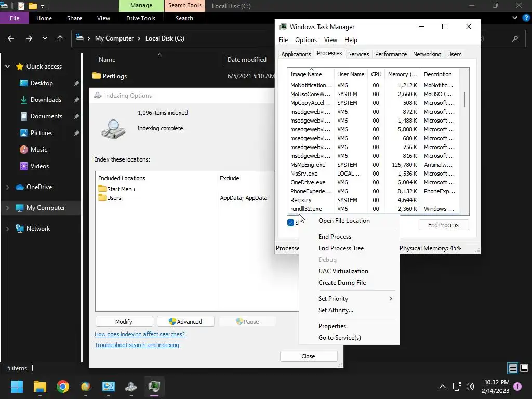The image size is (532, 399).
Task: Open the Task Manager View menu
Action: point(330,40)
